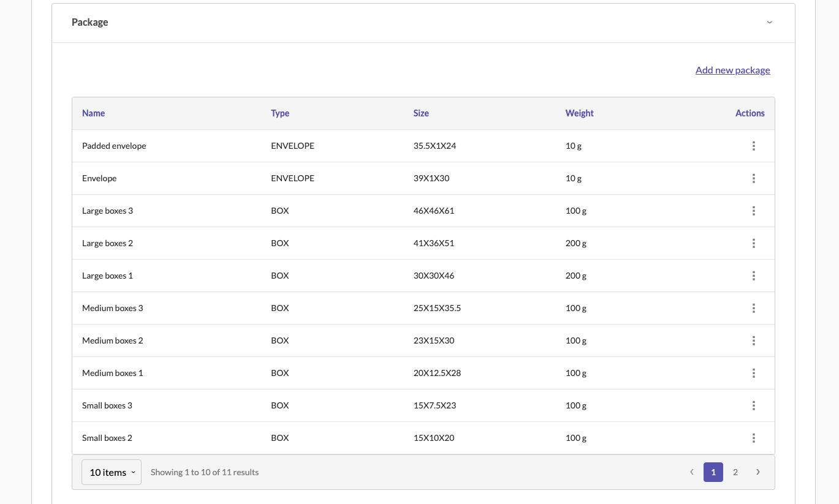Click the Package section title
The image size is (839, 504).
90,23
